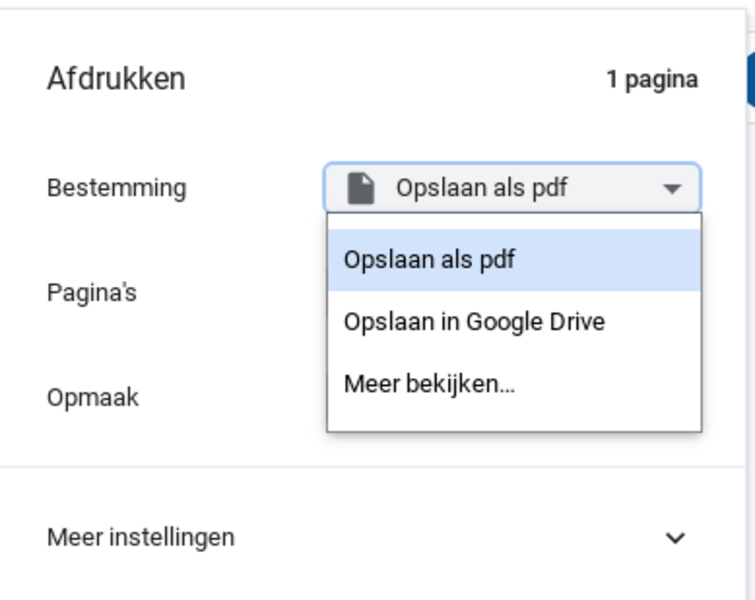Click the grey strip at dialog's right edge
Screen dimensions: 755x600
(x=749, y=300)
